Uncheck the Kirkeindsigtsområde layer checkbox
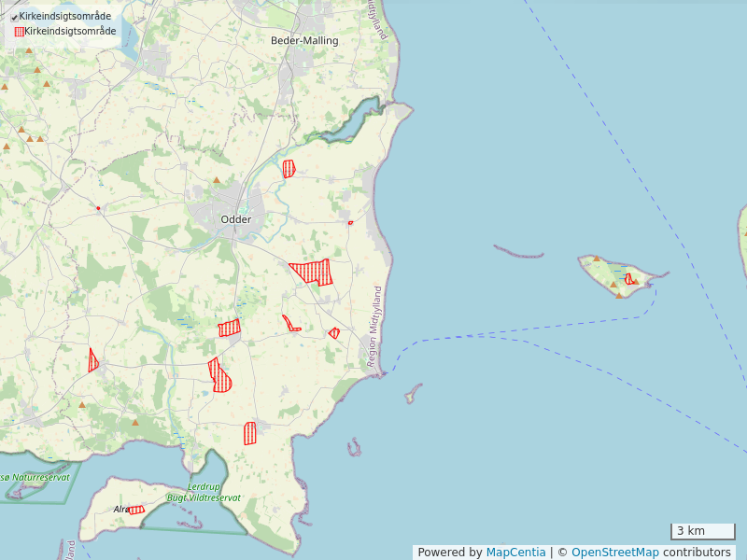747x560 pixels. 14,17
